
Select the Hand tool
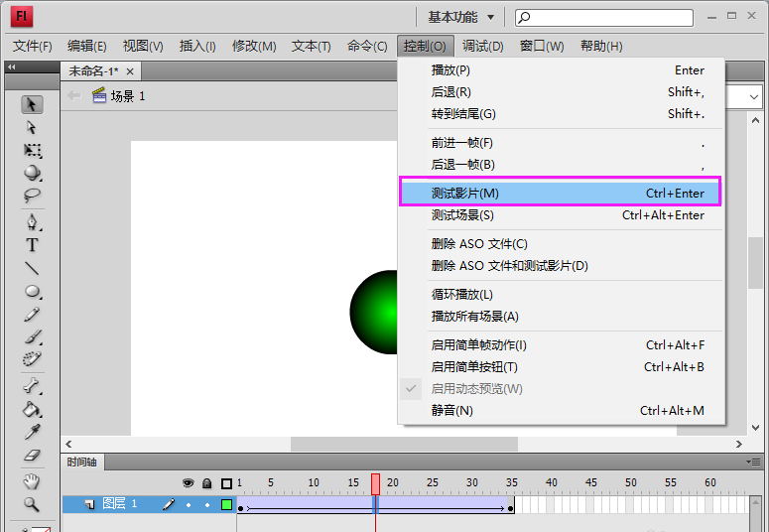32,481
